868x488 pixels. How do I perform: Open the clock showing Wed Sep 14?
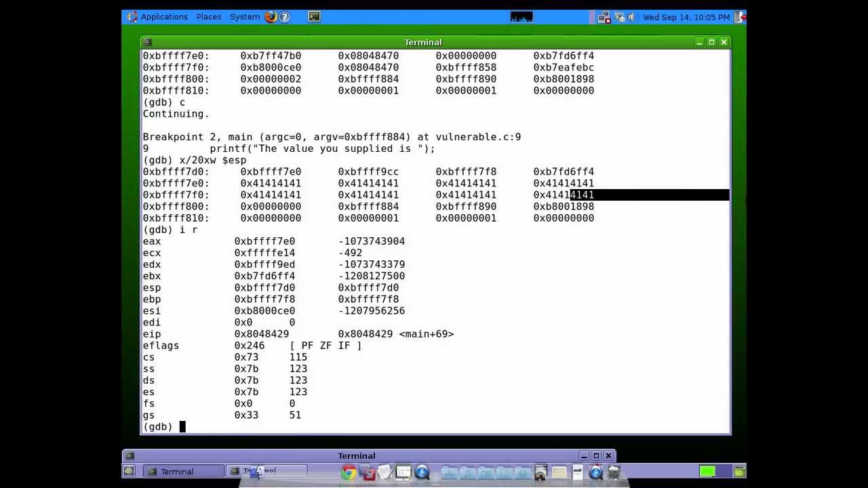(x=686, y=17)
